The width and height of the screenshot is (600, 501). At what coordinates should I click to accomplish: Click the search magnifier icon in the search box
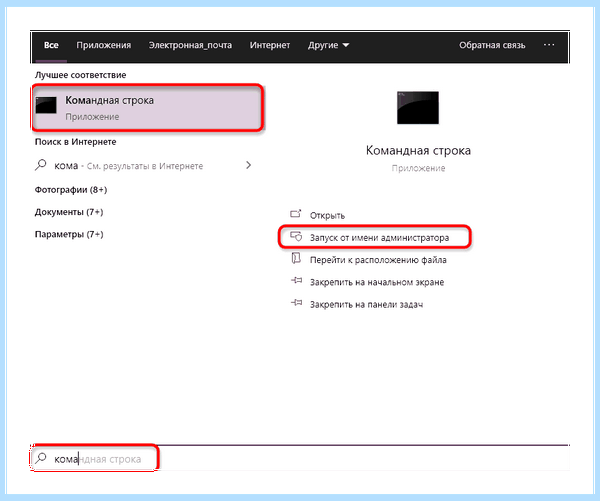41,458
